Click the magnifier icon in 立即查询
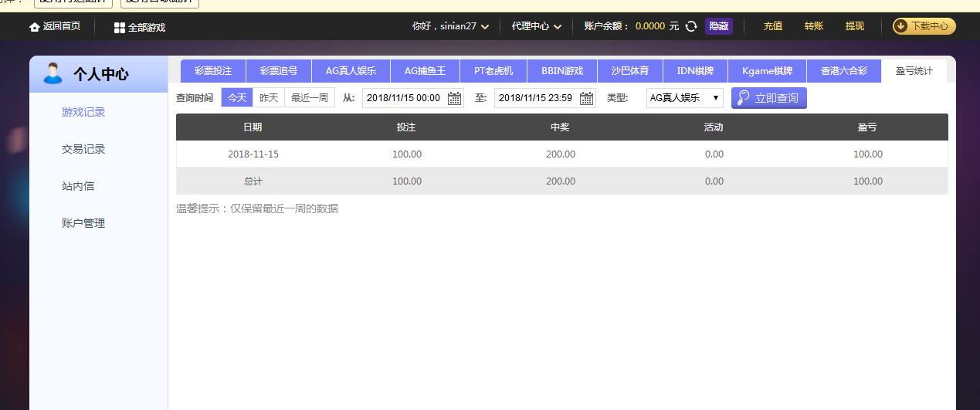The image size is (980, 410). pos(744,98)
